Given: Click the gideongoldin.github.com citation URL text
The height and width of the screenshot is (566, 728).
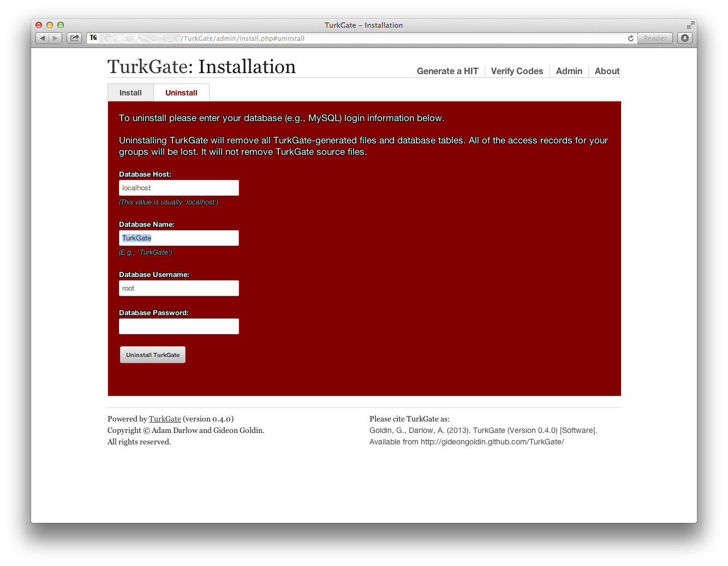Looking at the screenshot, I should tap(492, 442).
